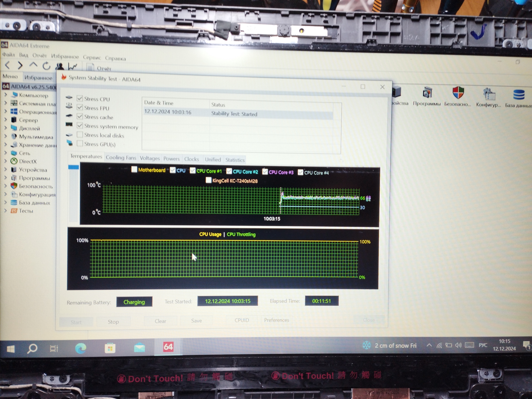The height and width of the screenshot is (399, 532).
Task: Expand Мультимедиа tree node
Action: click(x=5, y=136)
